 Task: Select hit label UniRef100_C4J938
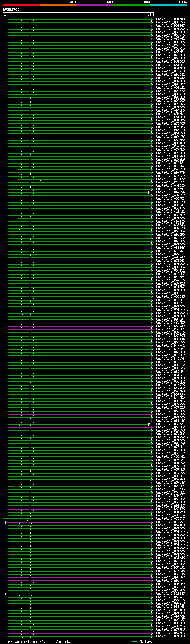(x=170, y=169)
